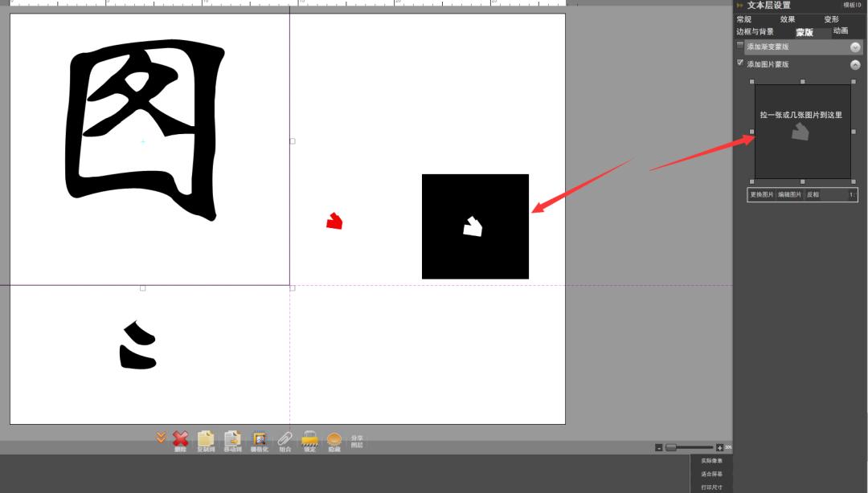Uncheck the 添加图片蒙版 checkbox
The width and height of the screenshot is (868, 493).
click(x=740, y=63)
